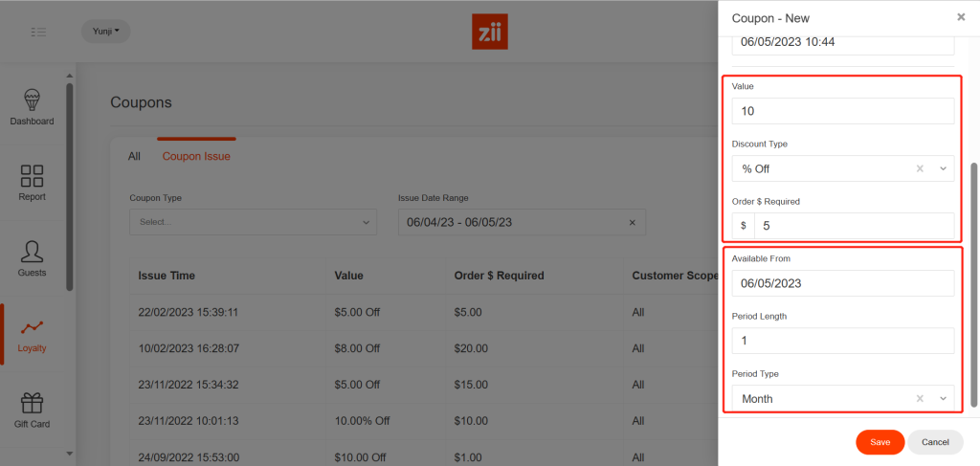This screenshot has width=980, height=466.
Task: Clear the Period Type Month selection
Action: click(x=920, y=398)
